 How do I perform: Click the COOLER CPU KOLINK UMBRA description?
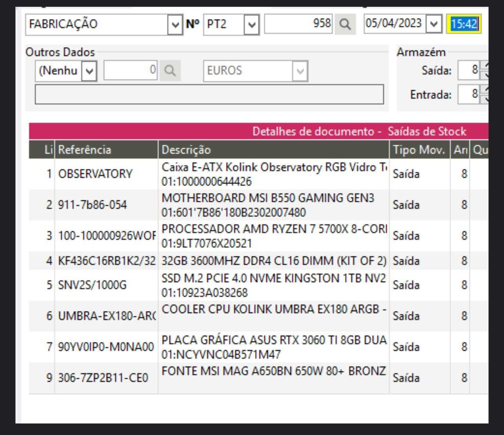click(x=274, y=316)
